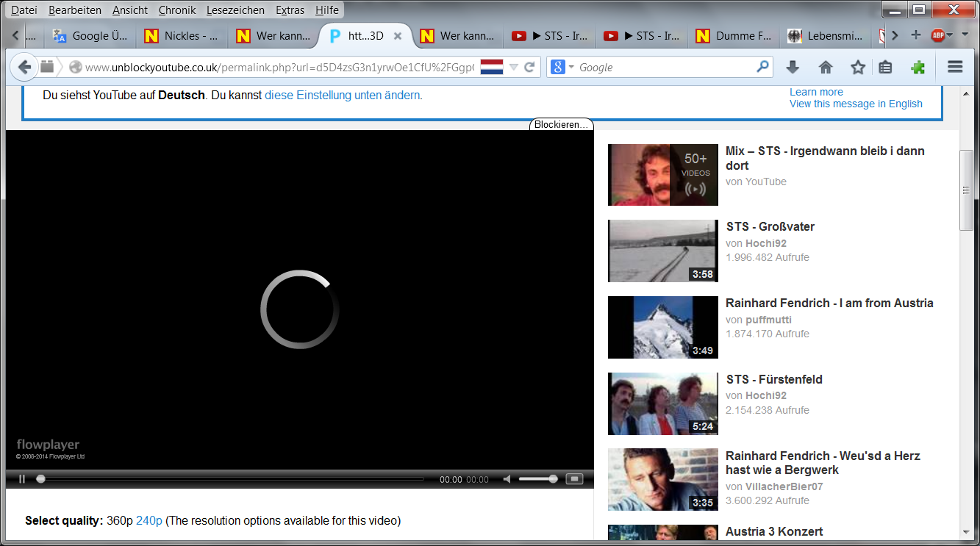Click the 50+ videos mix thumbnail
This screenshot has width=980, height=546.
tap(663, 175)
